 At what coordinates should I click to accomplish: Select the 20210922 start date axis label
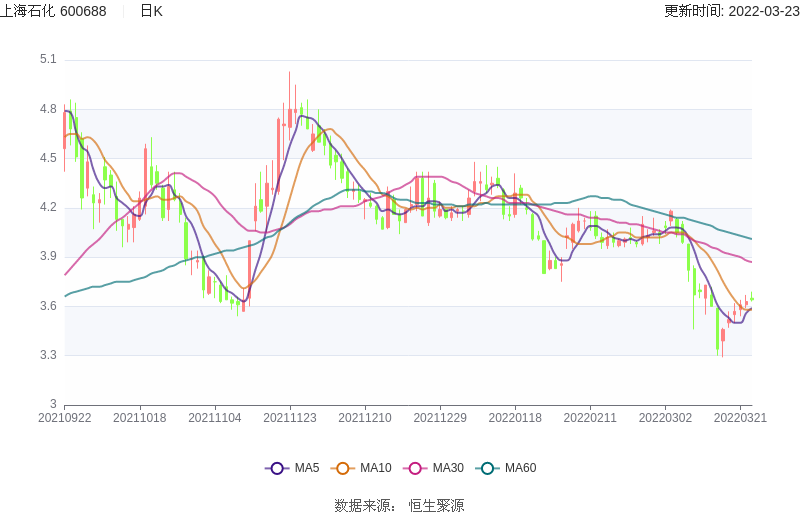(x=65, y=418)
